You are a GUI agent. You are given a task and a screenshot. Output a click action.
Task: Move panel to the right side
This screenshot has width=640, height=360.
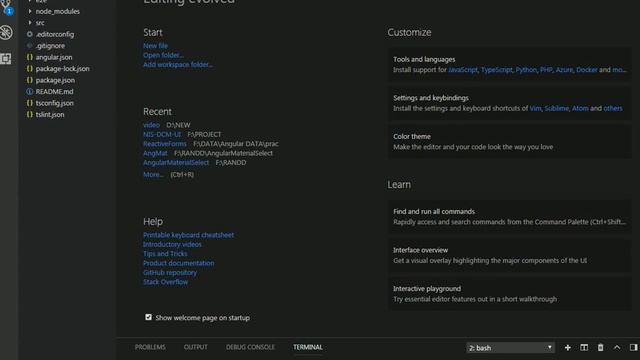coord(633,347)
